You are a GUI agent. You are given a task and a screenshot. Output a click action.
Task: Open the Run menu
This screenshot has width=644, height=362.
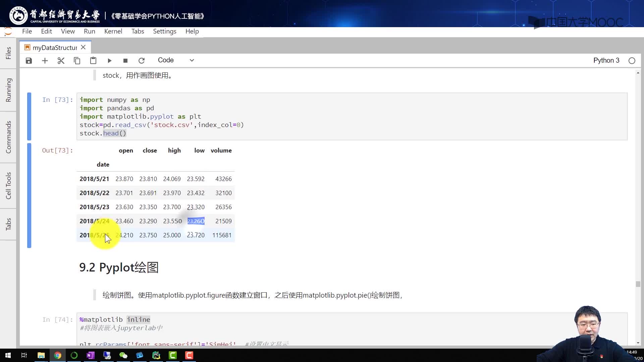[90, 31]
